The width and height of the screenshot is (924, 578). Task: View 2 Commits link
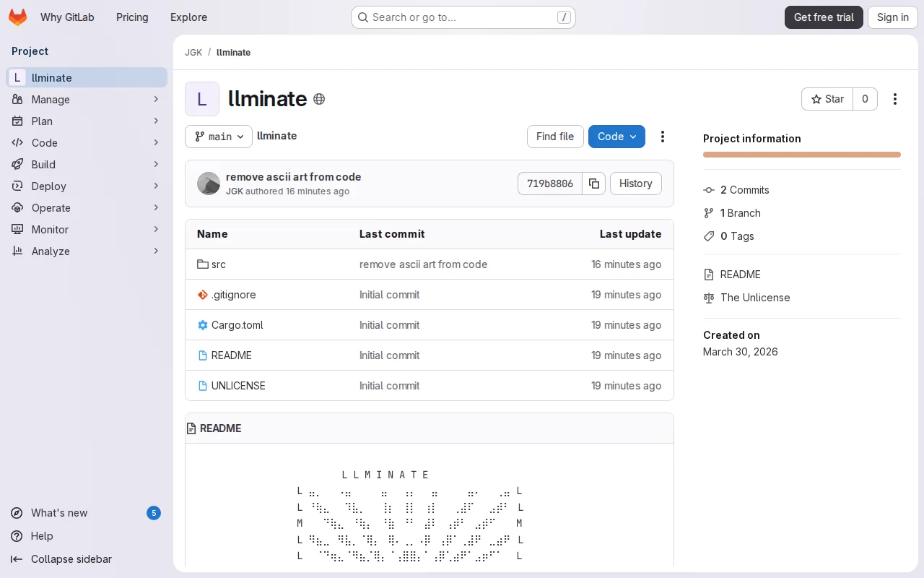pos(745,190)
